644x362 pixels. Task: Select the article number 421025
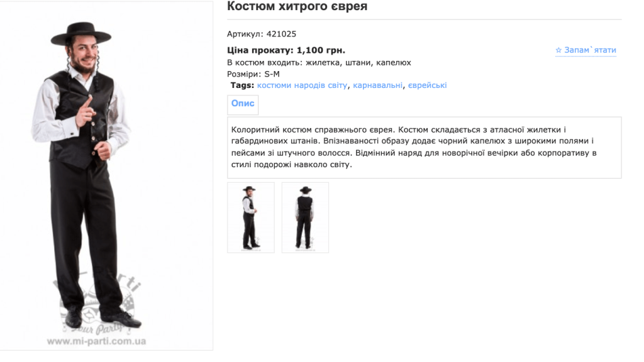281,34
